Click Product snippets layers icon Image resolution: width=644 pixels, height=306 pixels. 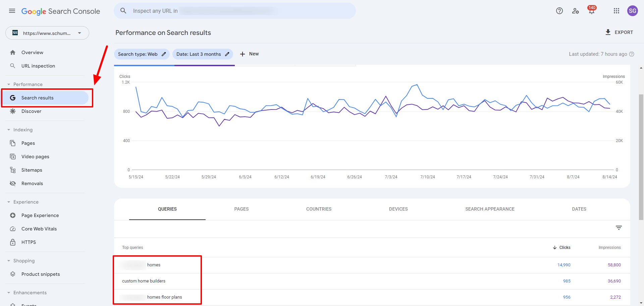[x=13, y=274]
